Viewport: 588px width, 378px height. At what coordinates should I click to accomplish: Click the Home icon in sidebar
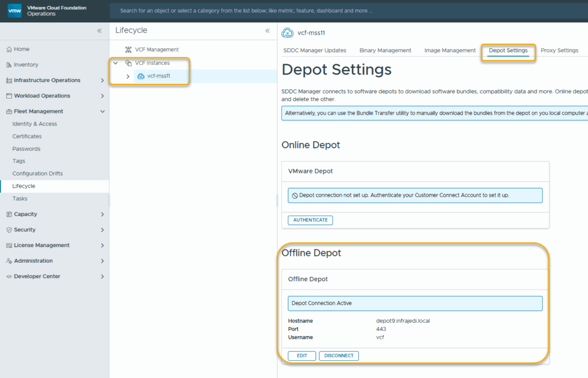pos(9,49)
